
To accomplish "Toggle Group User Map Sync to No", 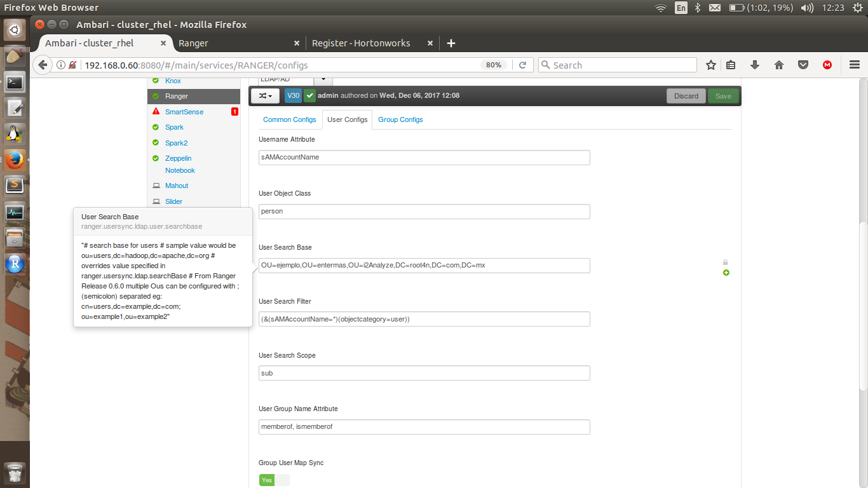I will click(x=283, y=480).
